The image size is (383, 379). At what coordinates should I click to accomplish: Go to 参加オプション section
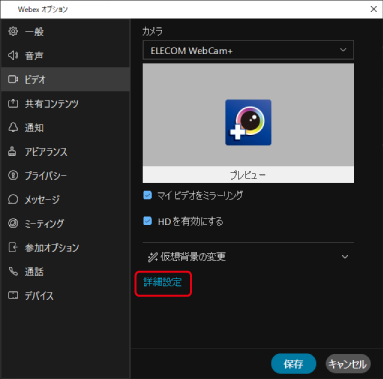pos(65,248)
